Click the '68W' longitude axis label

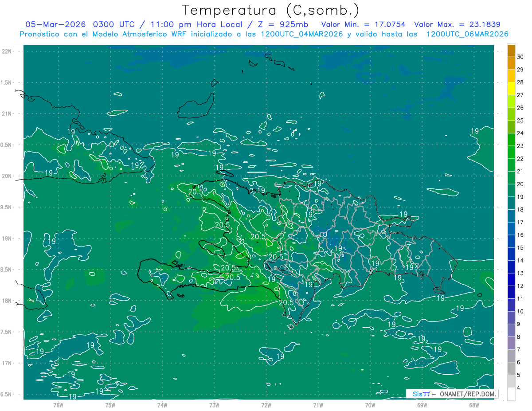coord(473,405)
